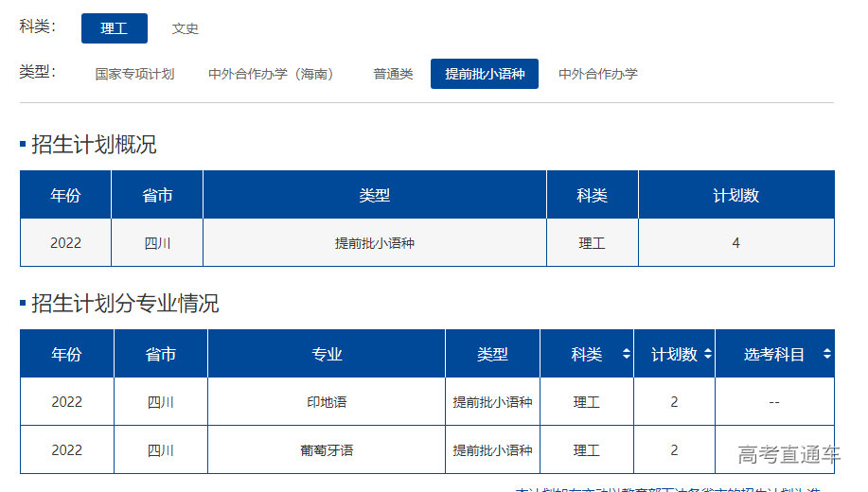Click the 招生计划概况 section heading
Screen dimensions: 868x492
click(94, 145)
